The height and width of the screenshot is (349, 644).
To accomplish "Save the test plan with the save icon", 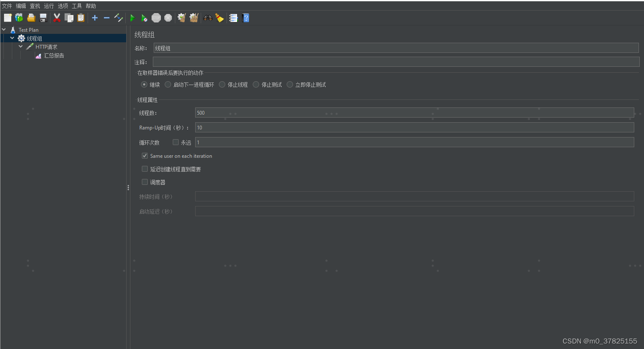I will 43,18.
